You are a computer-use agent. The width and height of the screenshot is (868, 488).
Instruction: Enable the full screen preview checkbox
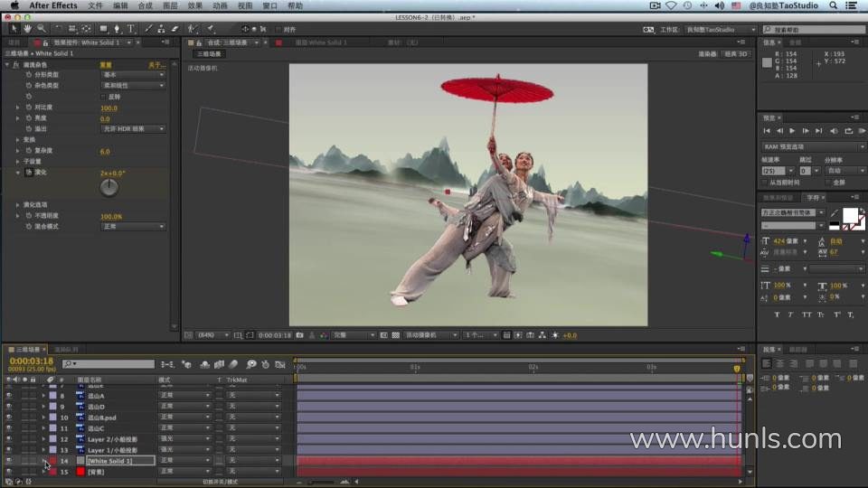click(829, 183)
